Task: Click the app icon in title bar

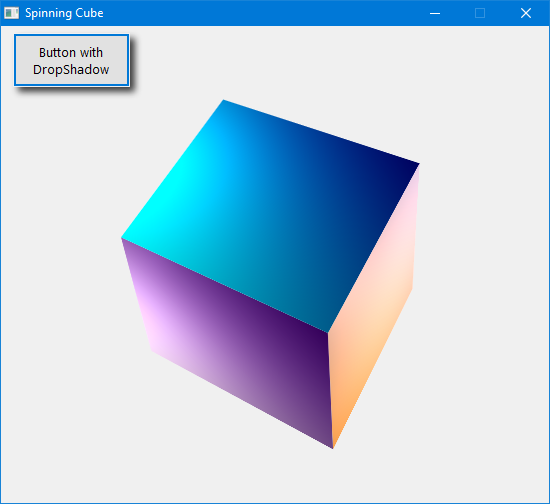Action: tap(11, 13)
